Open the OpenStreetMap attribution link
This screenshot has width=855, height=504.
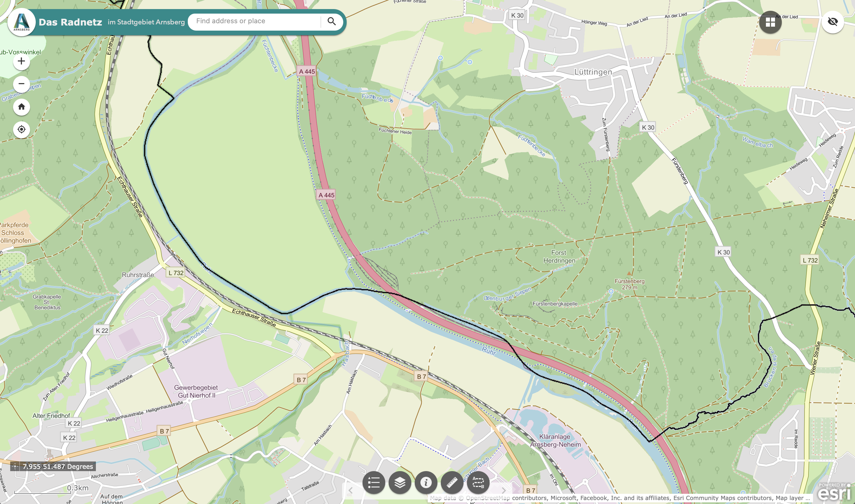click(488, 498)
